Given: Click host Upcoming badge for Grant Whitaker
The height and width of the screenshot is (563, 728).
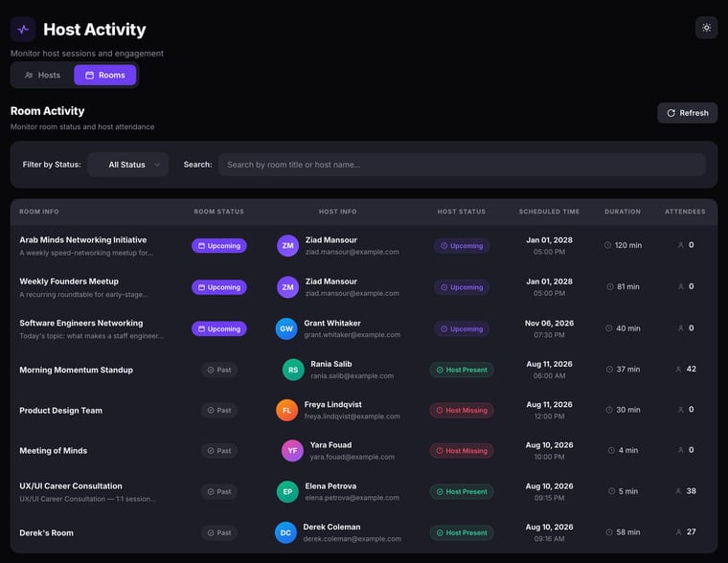Looking at the screenshot, I should (462, 328).
